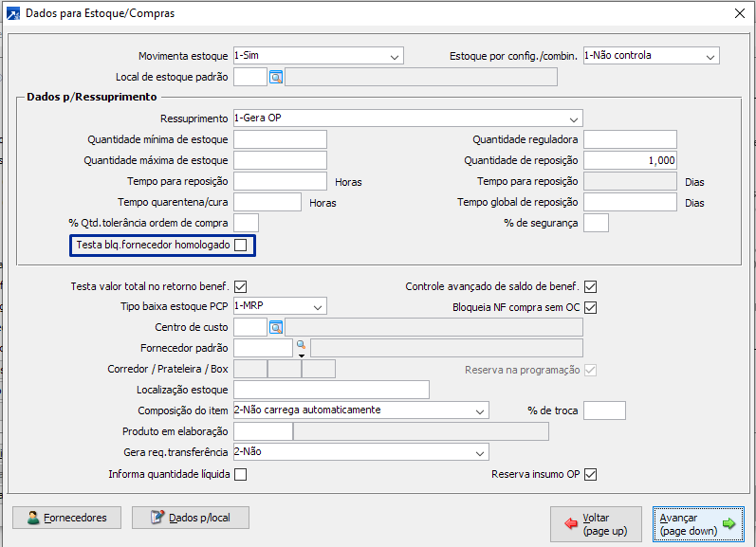
Task: Enable Informa quantidade líquida checkbox
Action: (241, 475)
